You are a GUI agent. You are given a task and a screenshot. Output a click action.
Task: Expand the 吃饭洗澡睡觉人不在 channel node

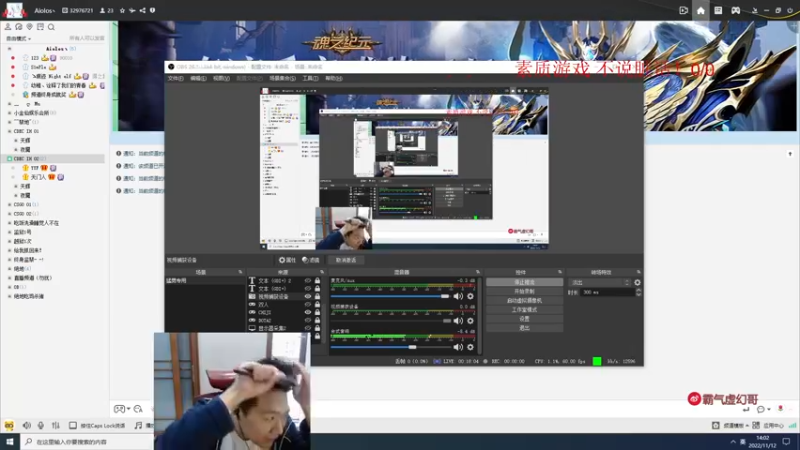point(9,223)
